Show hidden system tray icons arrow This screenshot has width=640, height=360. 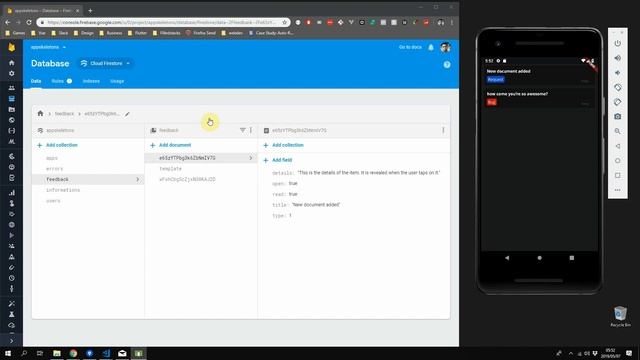pos(571,353)
